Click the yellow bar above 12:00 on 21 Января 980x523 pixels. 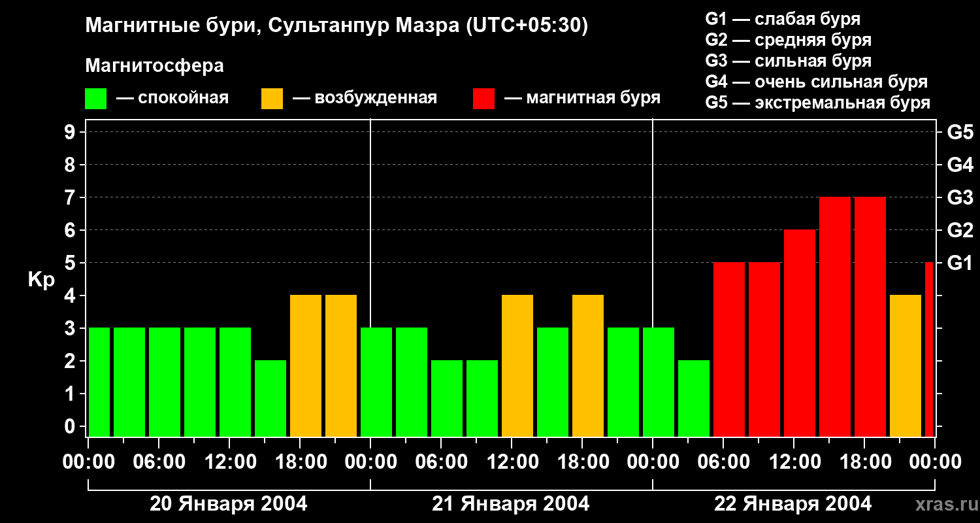coord(517,366)
